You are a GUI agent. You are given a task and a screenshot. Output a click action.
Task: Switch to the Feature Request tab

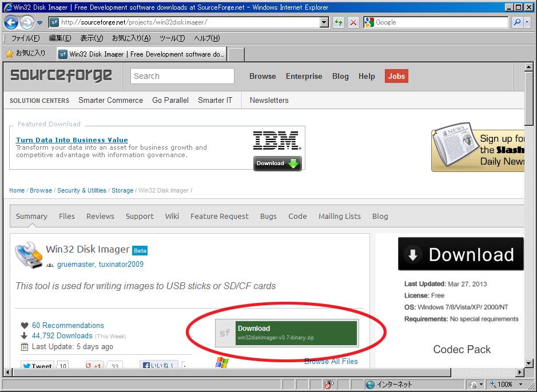click(219, 216)
